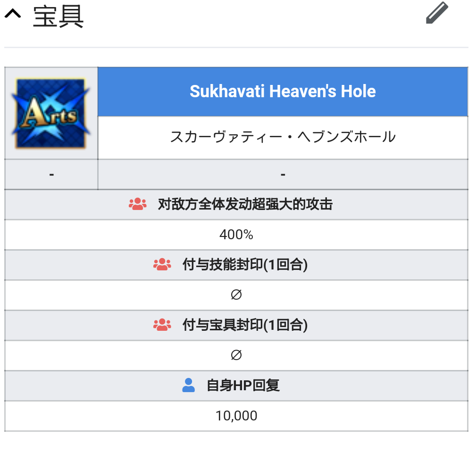Select the 付与宝具封印(1回合) effect label
This screenshot has height=453, width=476.
coord(245,325)
